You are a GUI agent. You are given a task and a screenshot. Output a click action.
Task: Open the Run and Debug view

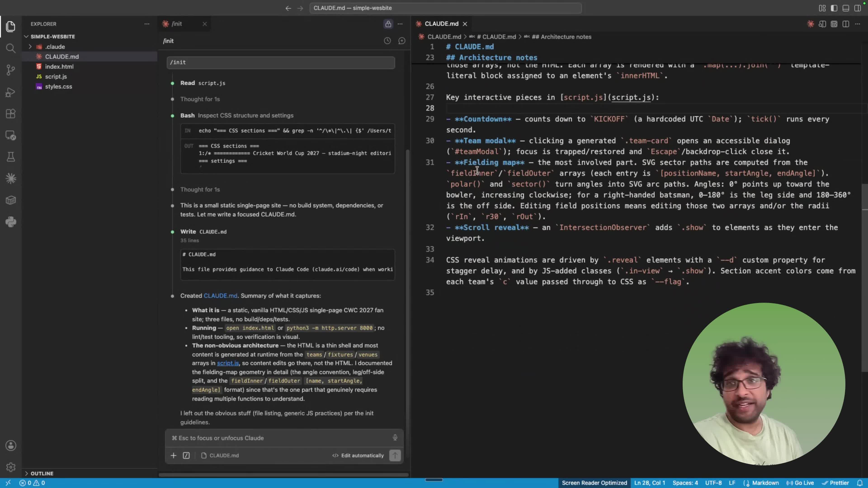coord(11,92)
